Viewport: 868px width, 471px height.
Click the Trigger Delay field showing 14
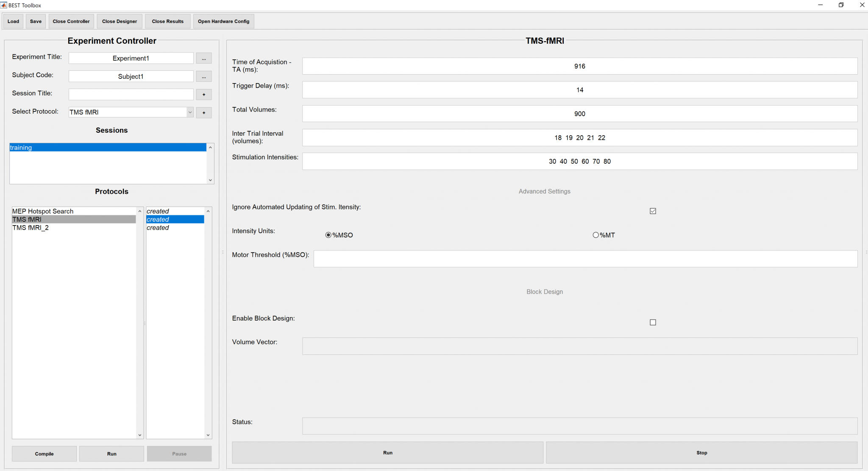tap(580, 90)
